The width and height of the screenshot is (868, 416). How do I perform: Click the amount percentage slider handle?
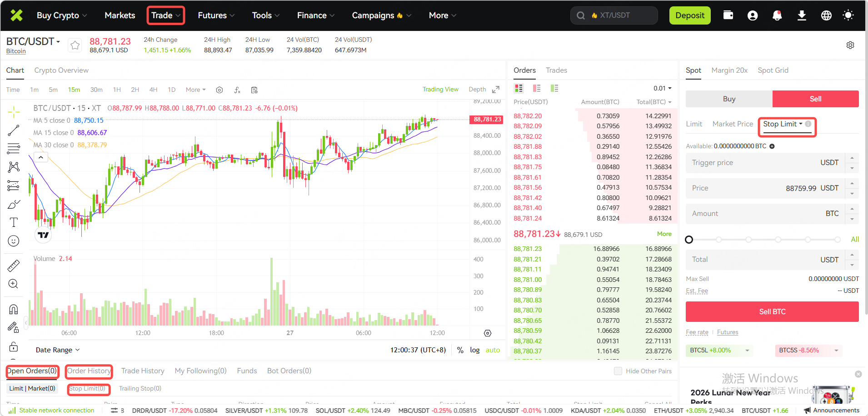(689, 240)
